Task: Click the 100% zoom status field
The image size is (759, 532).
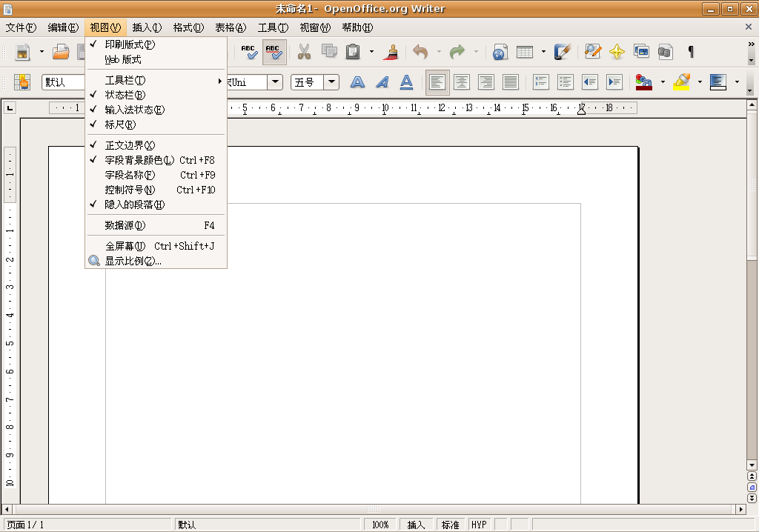Action: (x=380, y=525)
